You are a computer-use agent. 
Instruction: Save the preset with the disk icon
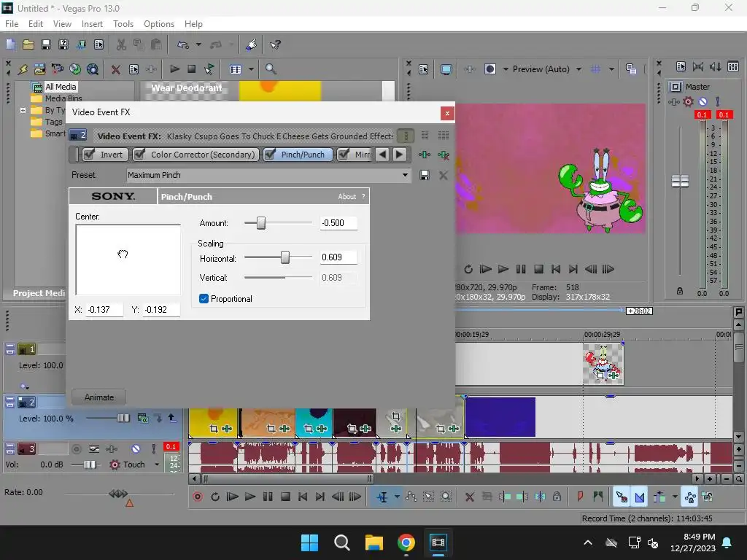pos(425,175)
